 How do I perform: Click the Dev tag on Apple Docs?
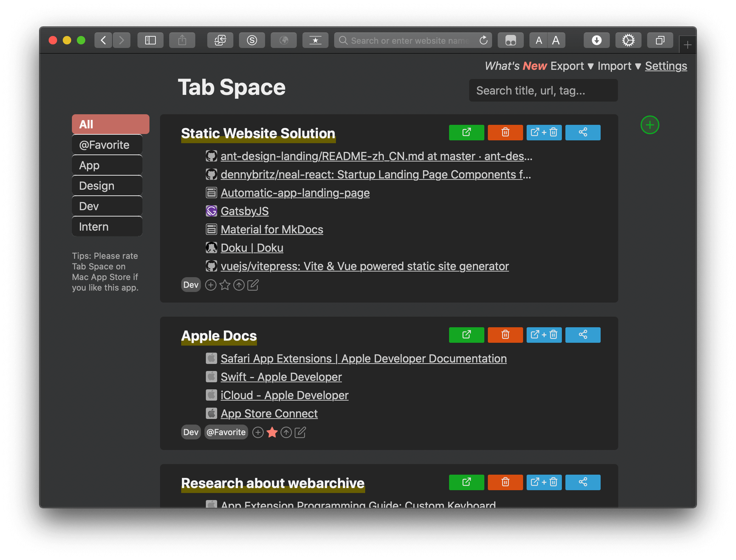pyautogui.click(x=191, y=432)
